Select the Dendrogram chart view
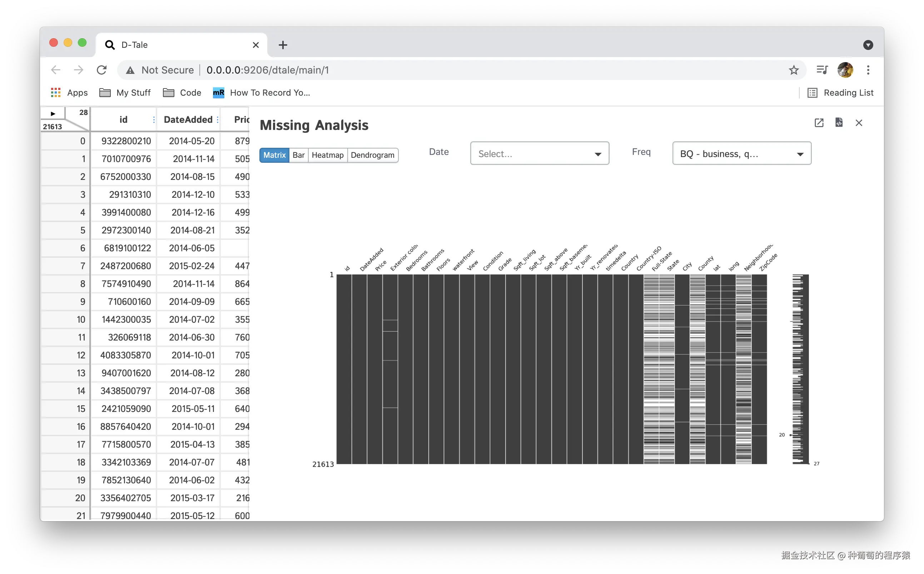The image size is (924, 574). (x=372, y=155)
